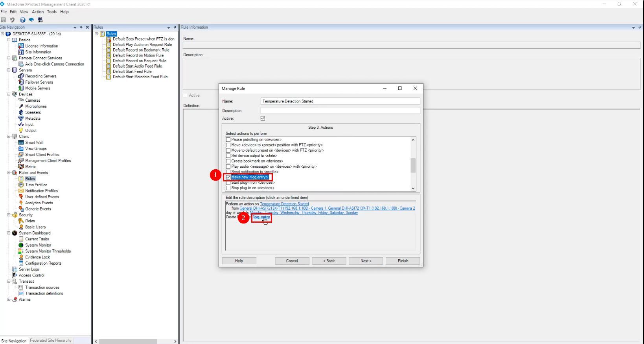This screenshot has width=644, height=344.
Task: Select the Failover Servers icon
Action: (21, 82)
